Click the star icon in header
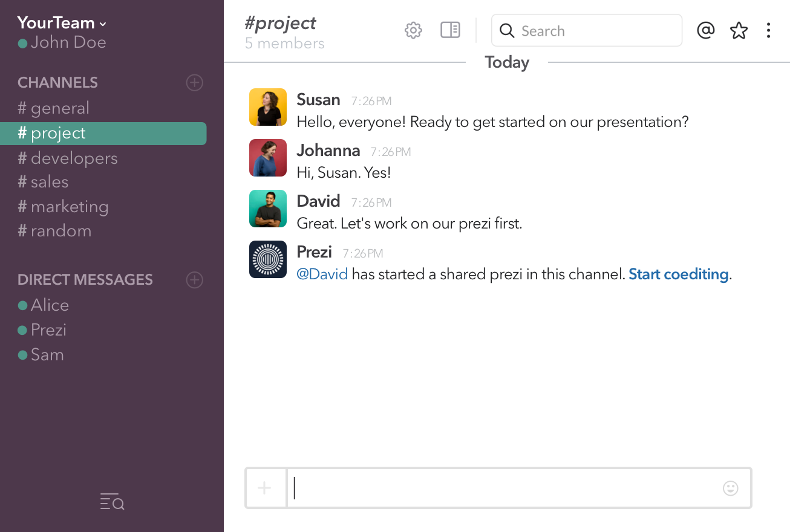The image size is (790, 532). coord(739,30)
